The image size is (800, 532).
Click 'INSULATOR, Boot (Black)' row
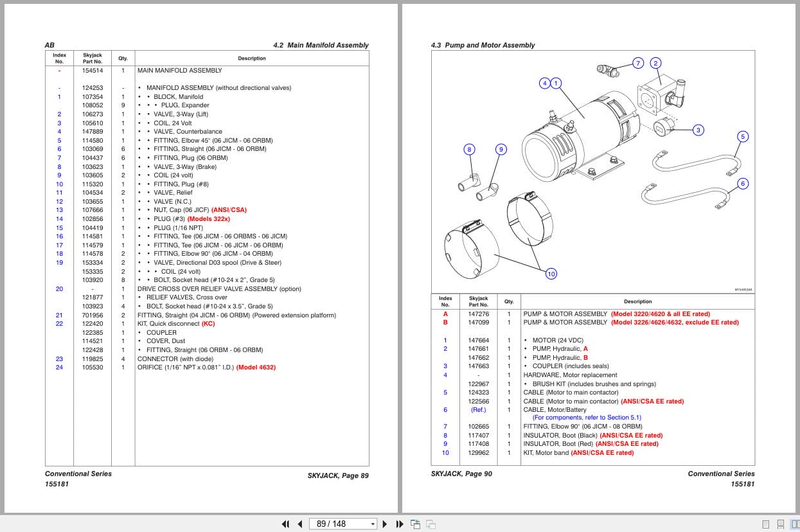(592, 436)
